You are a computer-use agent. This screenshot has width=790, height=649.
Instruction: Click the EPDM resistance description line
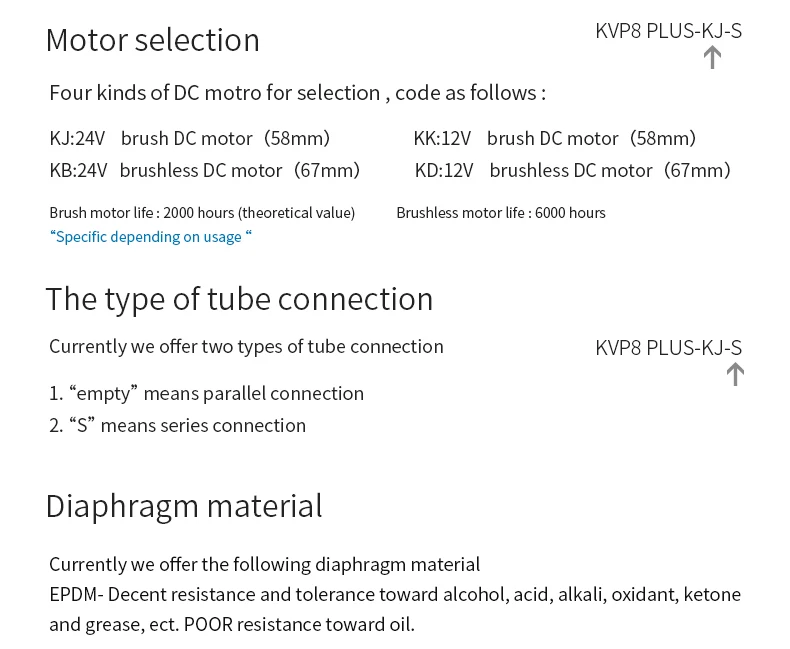(395, 595)
